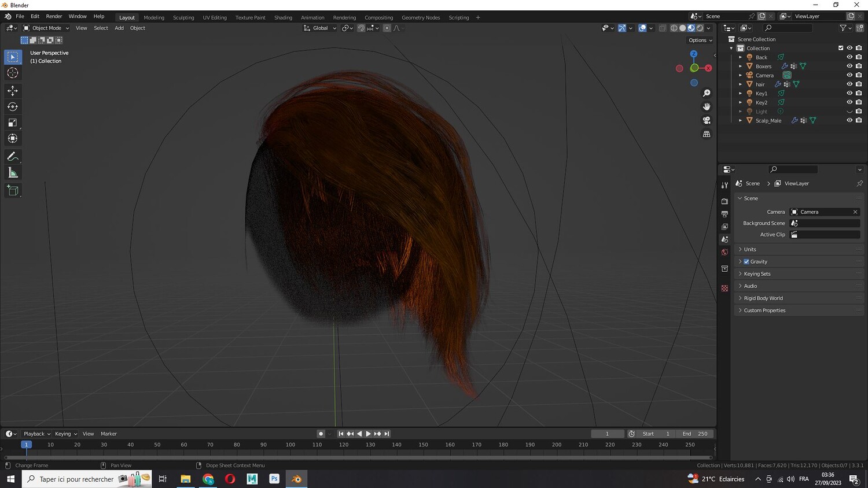Click the Options button in viewport
The width and height of the screenshot is (868, 488).
[x=700, y=40]
